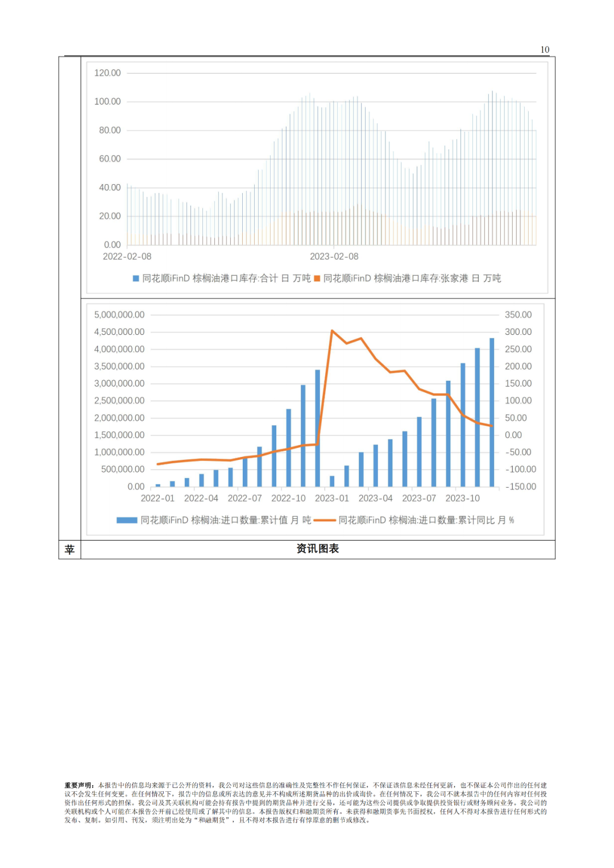Click the -100.00 right axis label
Screen dimensions: 614x868
click(x=521, y=470)
